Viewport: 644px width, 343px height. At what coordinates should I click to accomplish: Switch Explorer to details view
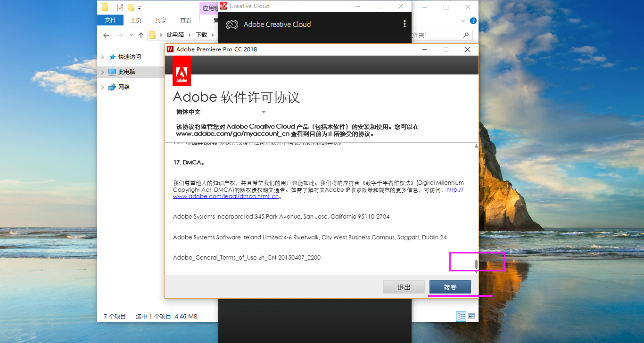pos(461,316)
